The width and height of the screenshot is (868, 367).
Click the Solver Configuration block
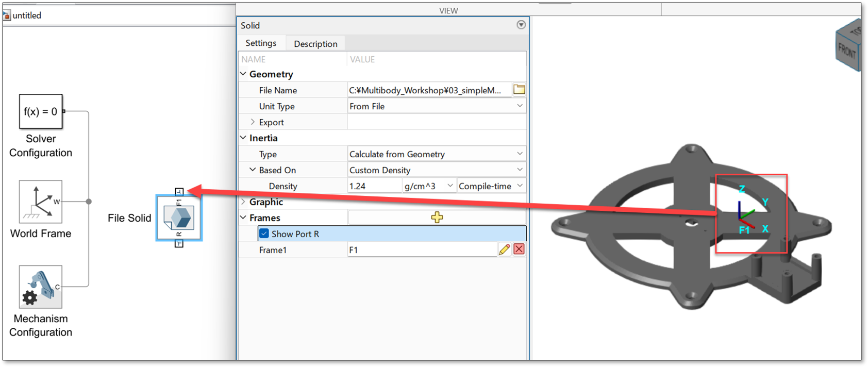pyautogui.click(x=41, y=111)
